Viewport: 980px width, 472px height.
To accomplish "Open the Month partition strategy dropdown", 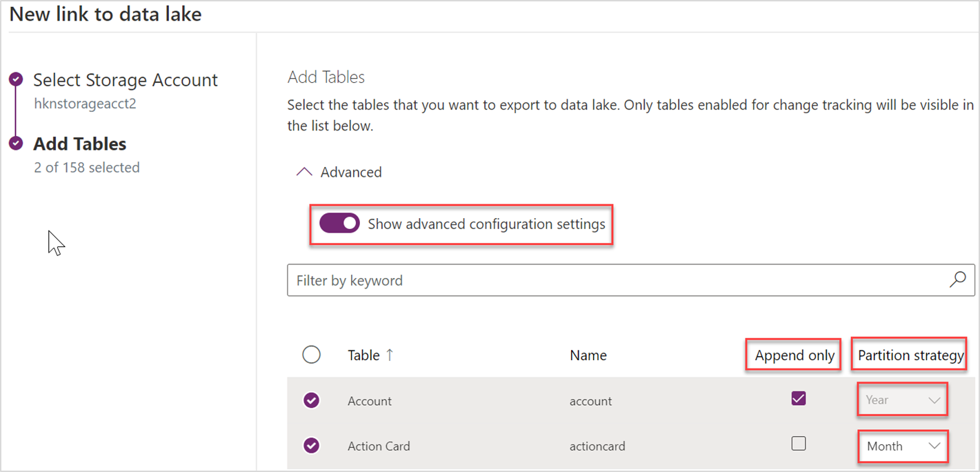I will pos(902,446).
